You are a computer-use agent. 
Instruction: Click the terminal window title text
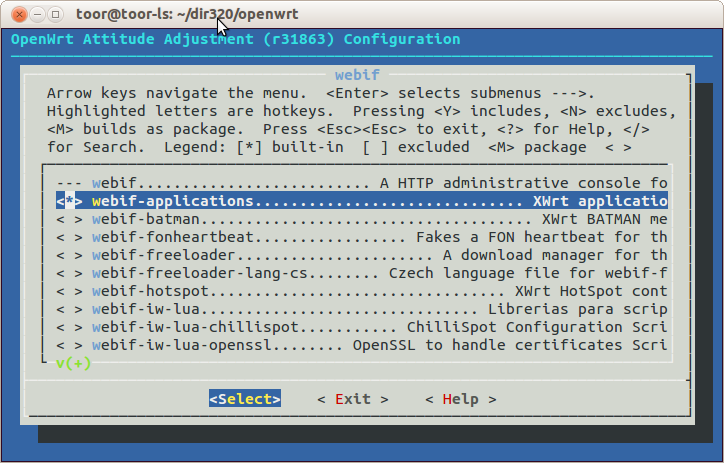pyautogui.click(x=187, y=14)
